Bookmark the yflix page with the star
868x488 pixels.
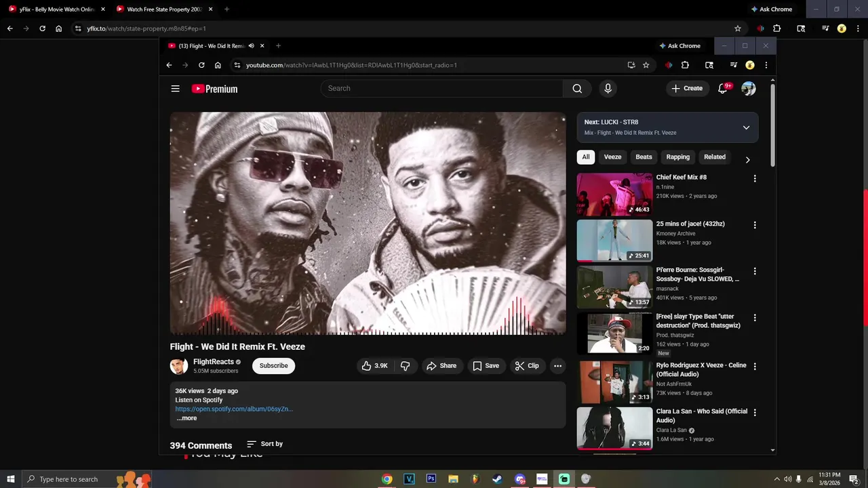click(738, 28)
